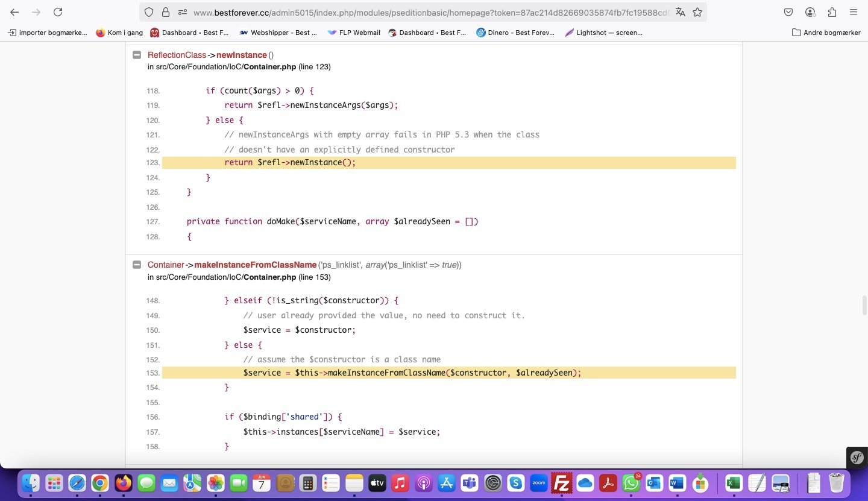Save page to Pocket
868x501 pixels.
point(788,12)
